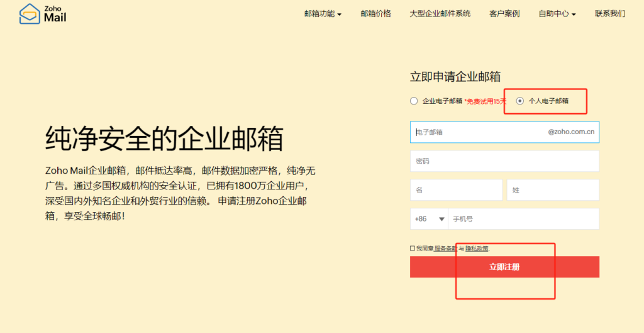Tick the 我同意 terms agreement checkbox
Viewport: 644px width, 333px height.
click(x=413, y=248)
